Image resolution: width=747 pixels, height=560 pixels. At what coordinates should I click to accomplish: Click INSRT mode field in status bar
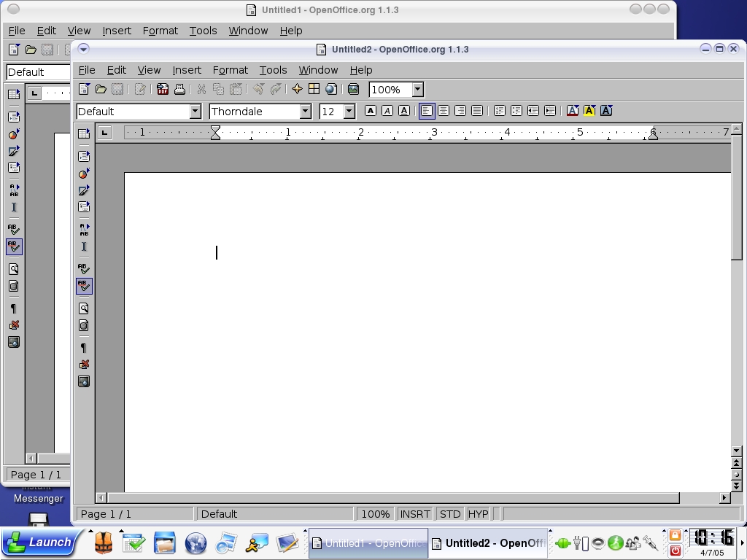pos(414,514)
